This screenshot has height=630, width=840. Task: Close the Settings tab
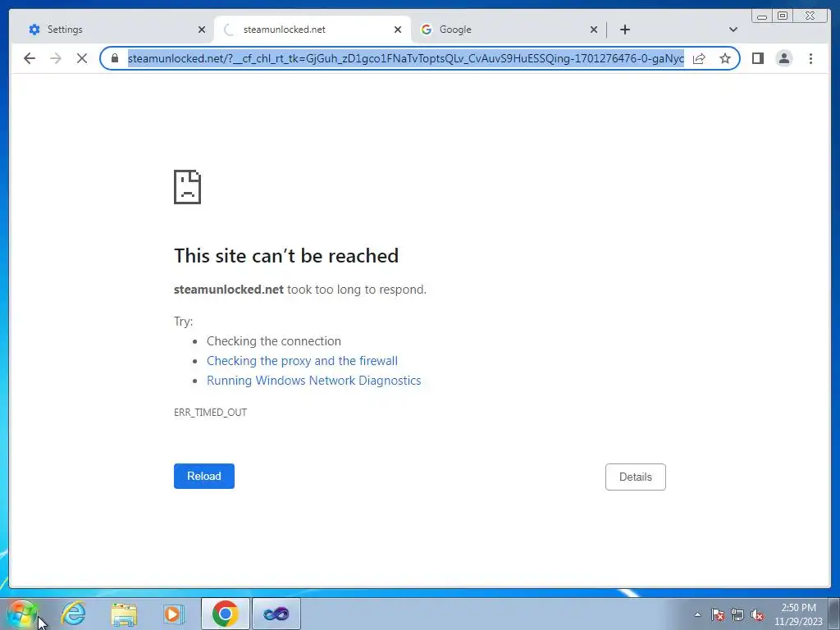(x=202, y=30)
